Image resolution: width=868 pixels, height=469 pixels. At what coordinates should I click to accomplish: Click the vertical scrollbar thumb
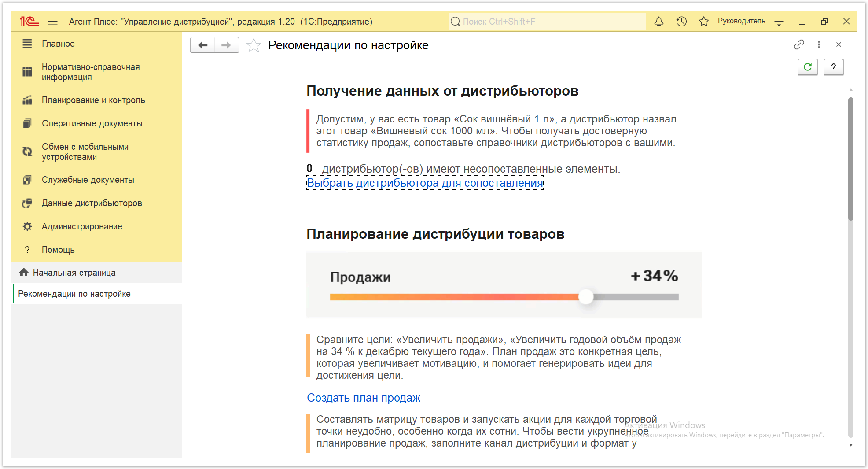(851, 159)
